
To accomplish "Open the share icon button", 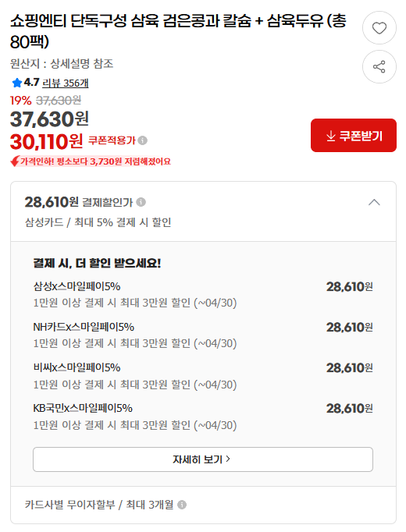I will pyautogui.click(x=379, y=67).
